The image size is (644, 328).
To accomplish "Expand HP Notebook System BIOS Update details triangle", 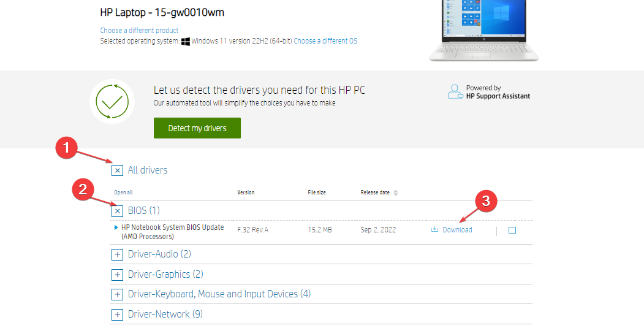I will (x=116, y=227).
